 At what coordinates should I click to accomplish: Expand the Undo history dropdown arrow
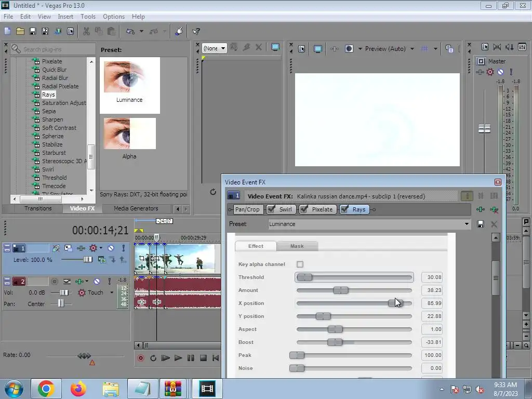click(x=141, y=31)
